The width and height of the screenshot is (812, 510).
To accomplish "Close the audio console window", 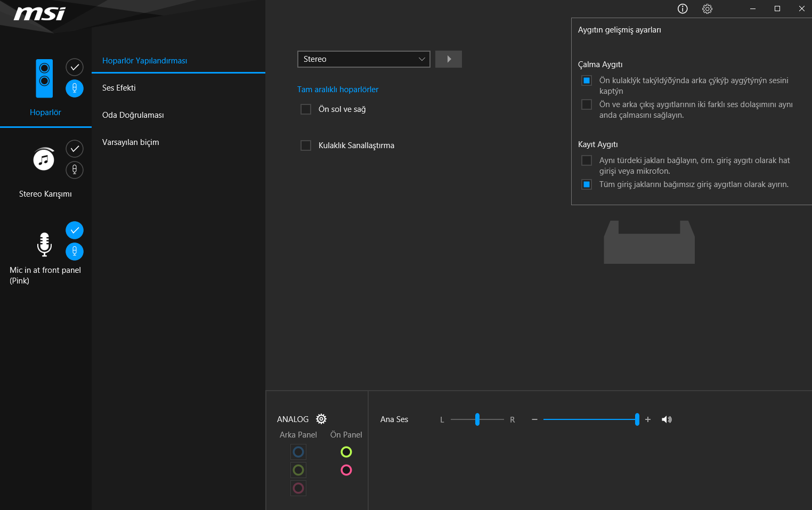I will (x=801, y=9).
